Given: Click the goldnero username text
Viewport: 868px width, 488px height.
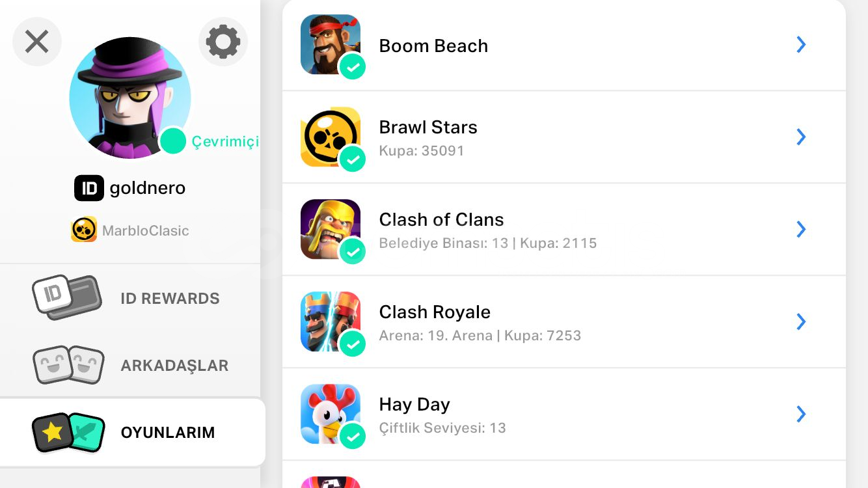Looking at the screenshot, I should 148,188.
